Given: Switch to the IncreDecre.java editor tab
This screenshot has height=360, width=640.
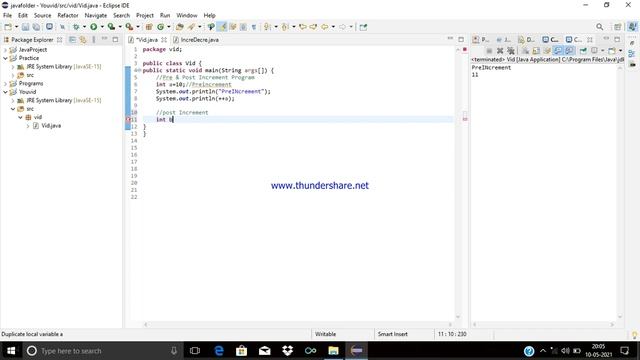Looking at the screenshot, I should pos(196,40).
